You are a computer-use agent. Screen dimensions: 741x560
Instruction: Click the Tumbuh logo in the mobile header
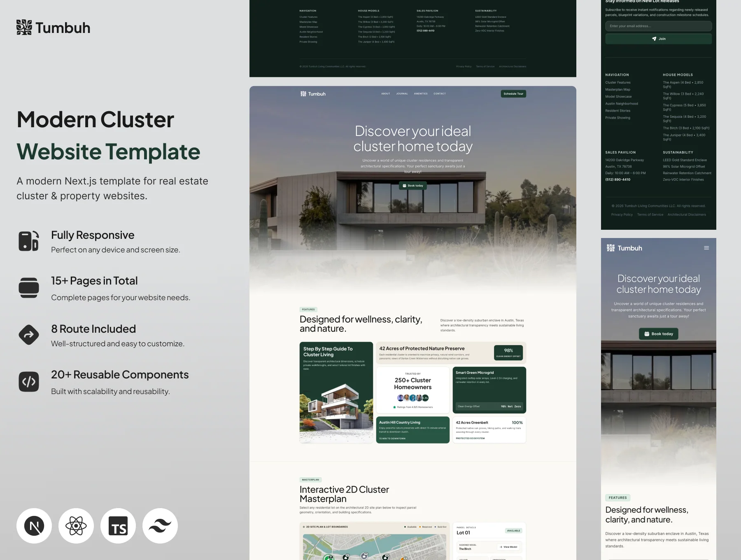pyautogui.click(x=624, y=248)
